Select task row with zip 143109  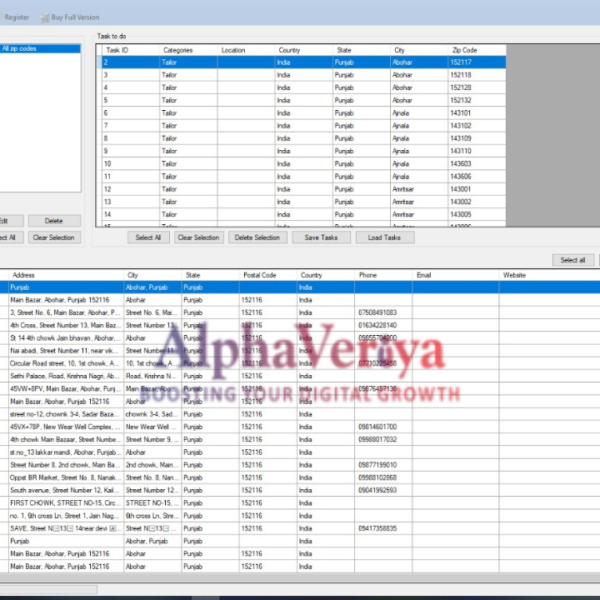[x=302, y=138]
